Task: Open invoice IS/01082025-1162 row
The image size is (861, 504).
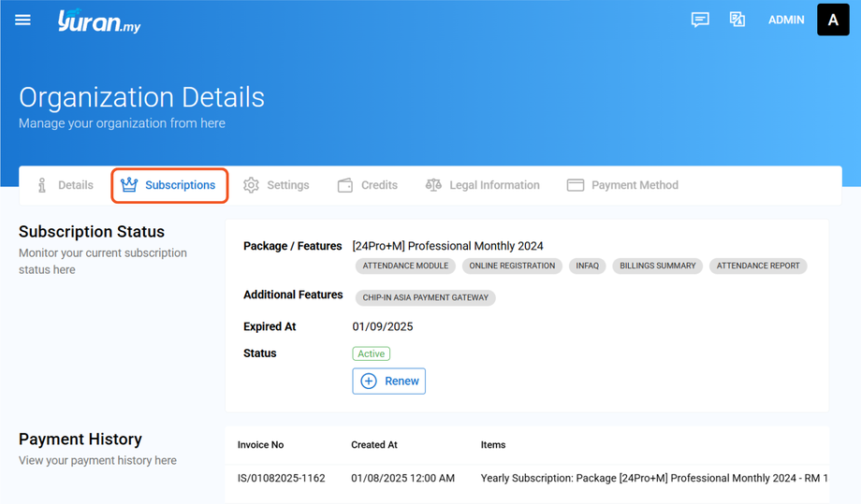Action: pos(281,478)
